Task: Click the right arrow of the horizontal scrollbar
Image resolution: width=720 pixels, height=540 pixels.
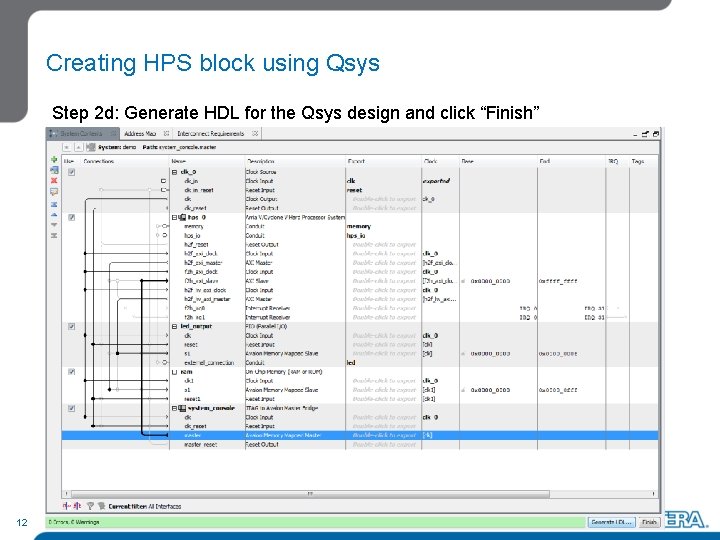Action: [x=653, y=494]
